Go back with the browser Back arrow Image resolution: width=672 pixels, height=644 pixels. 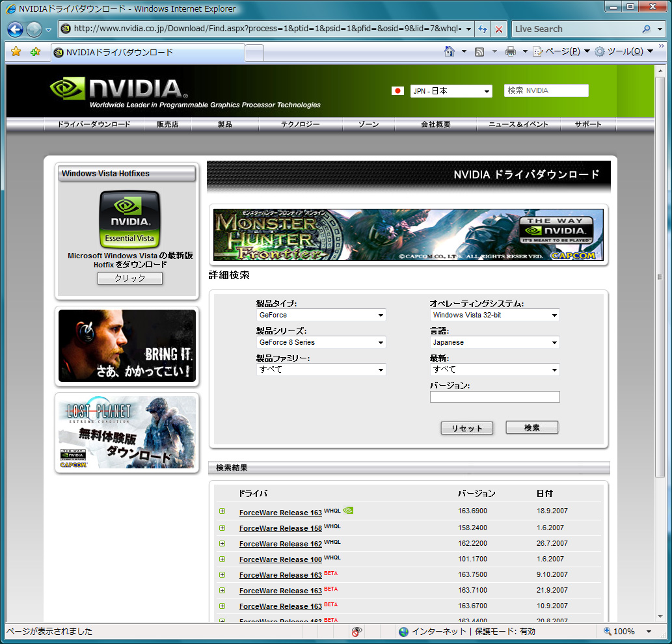16,29
